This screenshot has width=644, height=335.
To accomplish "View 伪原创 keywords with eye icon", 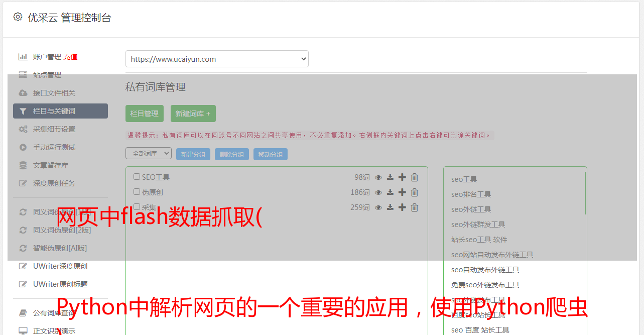I will coord(378,192).
